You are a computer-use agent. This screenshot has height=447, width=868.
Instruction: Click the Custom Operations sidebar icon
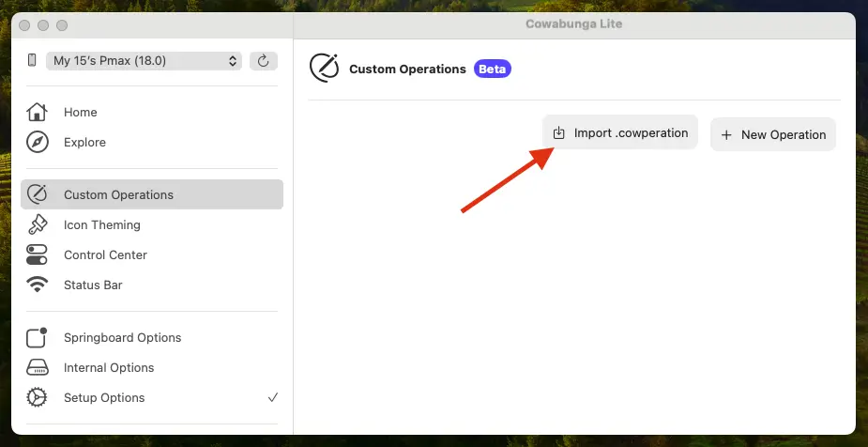tap(38, 194)
